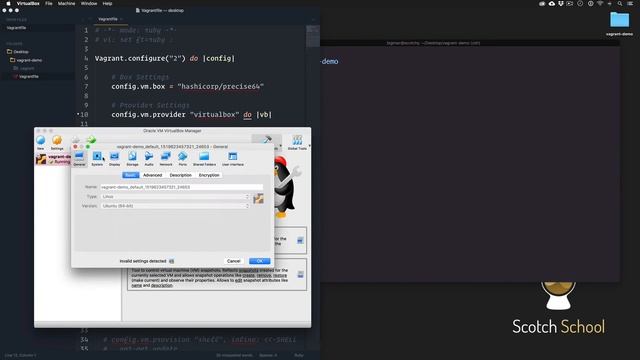Open the Audio settings category
The width and height of the screenshot is (640, 360).
[149, 158]
